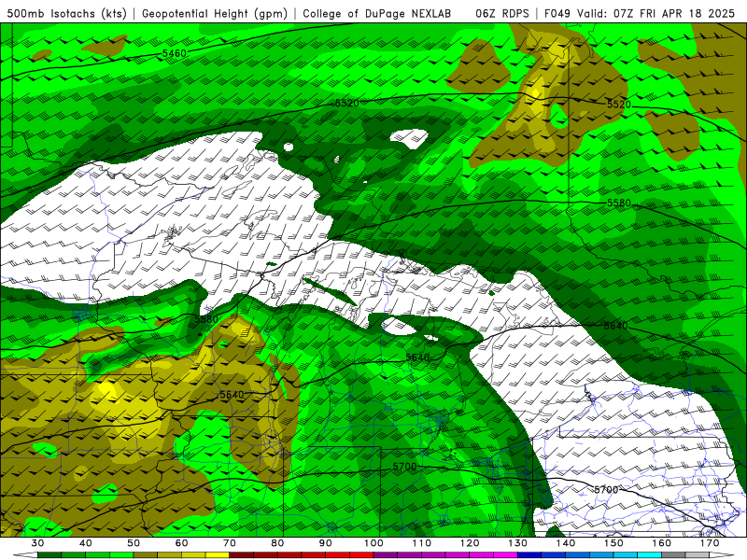Screen dimensions: 747x560
Task: Click the legend value 30
Action: (37, 543)
